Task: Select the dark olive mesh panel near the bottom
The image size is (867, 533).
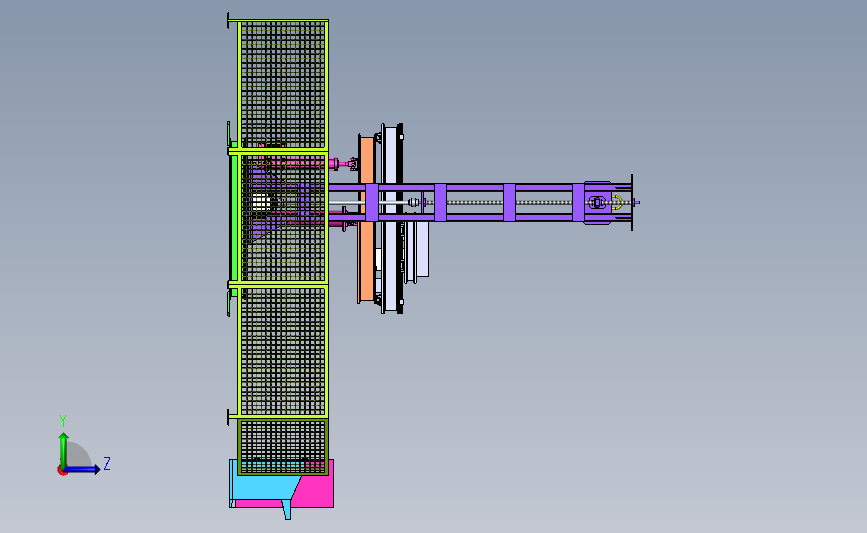Action: click(x=283, y=447)
